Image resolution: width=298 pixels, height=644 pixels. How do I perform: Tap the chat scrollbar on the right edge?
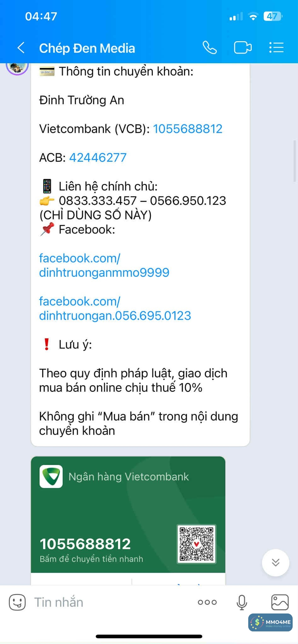point(295,161)
